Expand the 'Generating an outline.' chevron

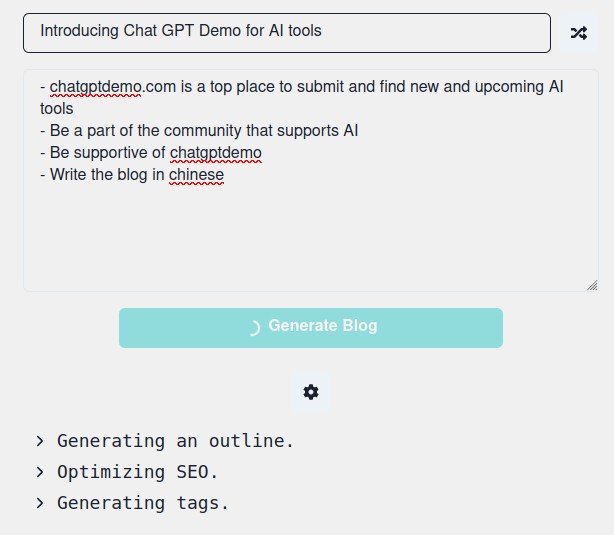click(40, 441)
